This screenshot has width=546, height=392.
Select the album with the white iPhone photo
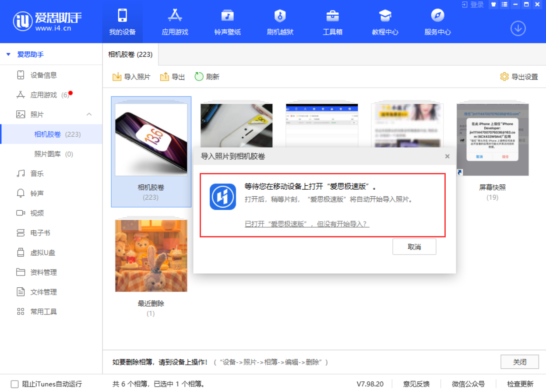pos(236,125)
